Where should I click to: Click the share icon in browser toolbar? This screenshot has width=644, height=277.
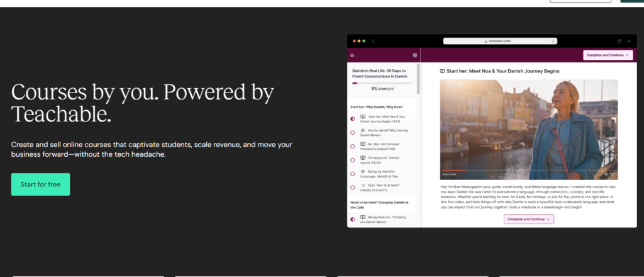click(x=619, y=41)
